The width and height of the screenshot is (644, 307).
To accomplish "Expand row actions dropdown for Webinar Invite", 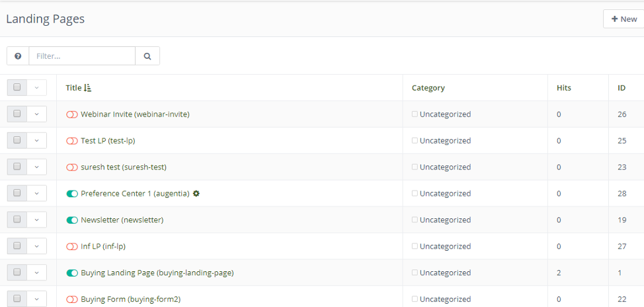I will pyautogui.click(x=37, y=114).
